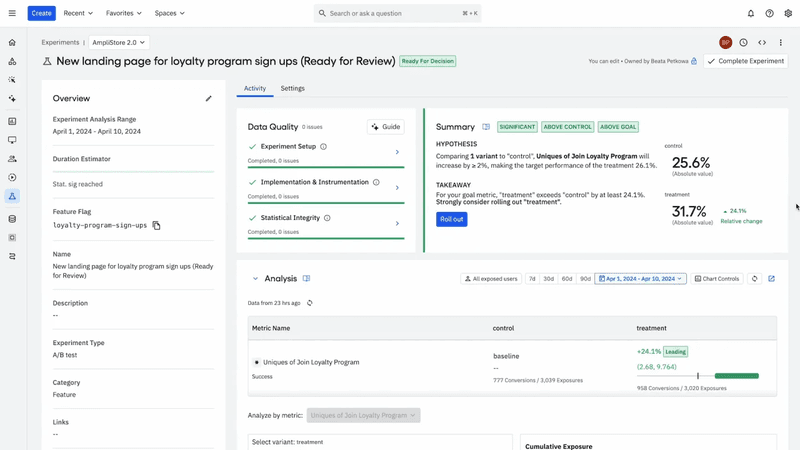Viewport: 800px width, 450px height.
Task: Open the Favorites menu
Action: pos(124,13)
